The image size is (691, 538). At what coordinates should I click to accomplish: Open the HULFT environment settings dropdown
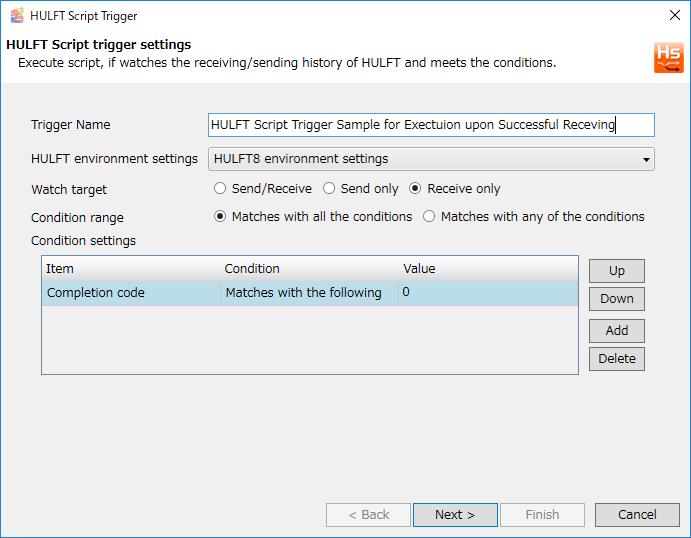click(x=431, y=159)
